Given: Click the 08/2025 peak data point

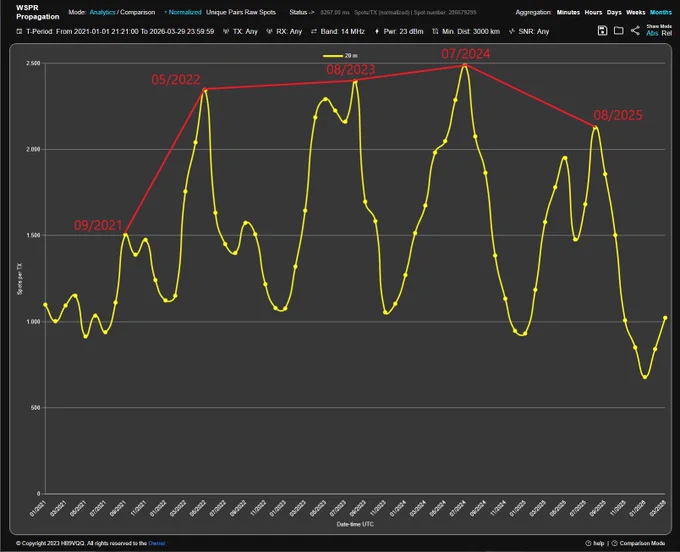Looking at the screenshot, I should click(595, 127).
